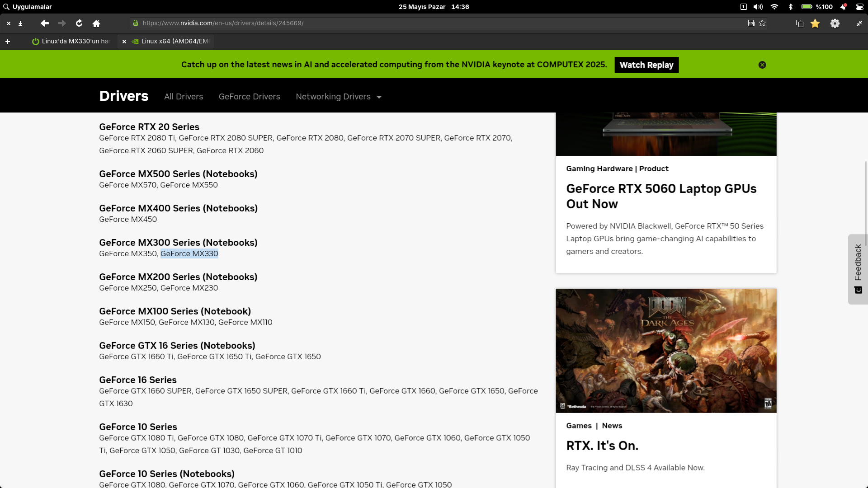
Task: Open the Uygulamalar applications menu
Action: (27, 7)
